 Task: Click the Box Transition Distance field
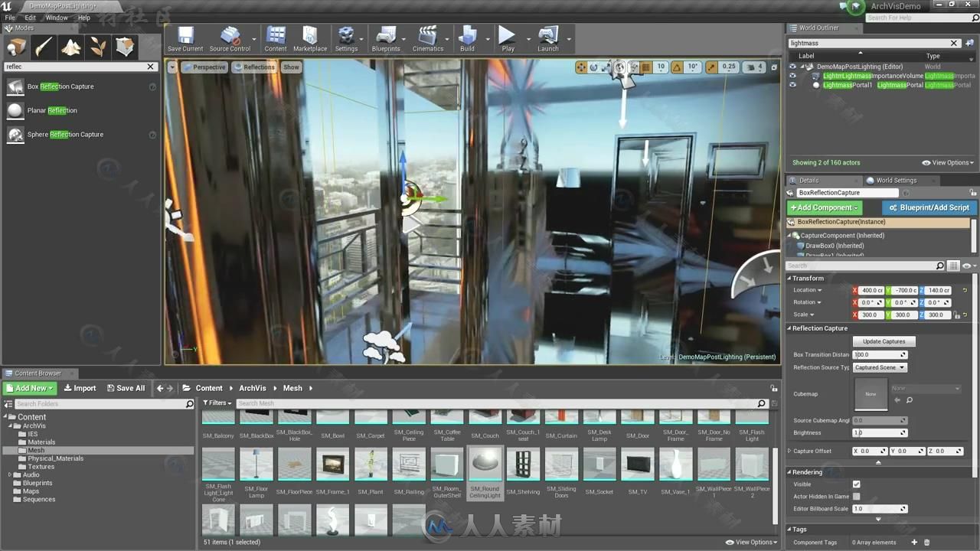(880, 354)
